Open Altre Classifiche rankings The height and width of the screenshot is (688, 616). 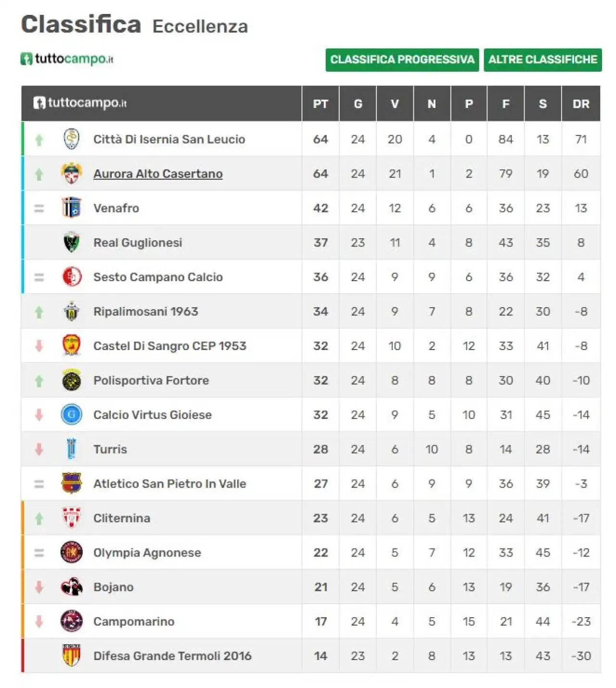(x=543, y=60)
